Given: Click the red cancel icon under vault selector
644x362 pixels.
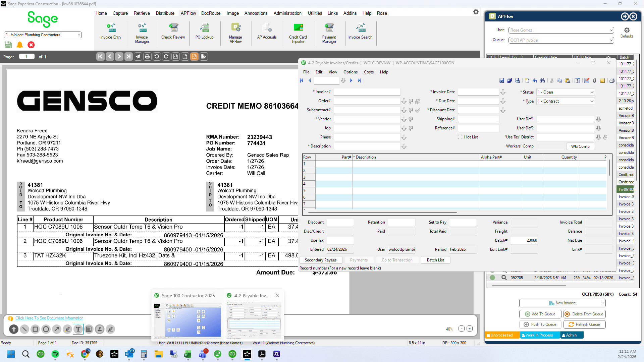Looking at the screenshot, I should point(31,45).
